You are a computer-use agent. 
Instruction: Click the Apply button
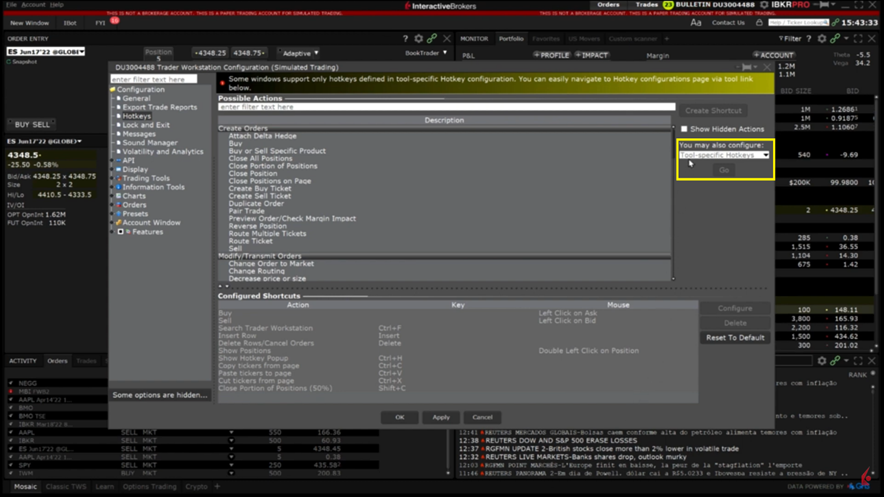pos(441,417)
